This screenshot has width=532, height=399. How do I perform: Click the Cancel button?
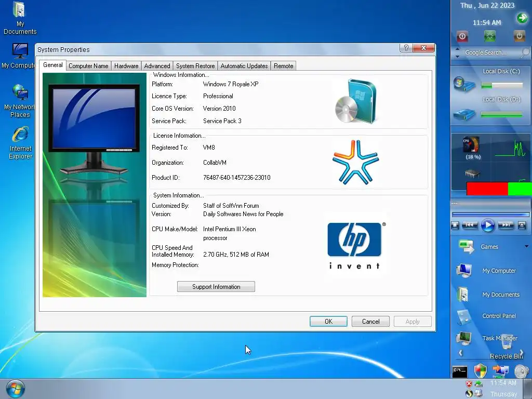(x=370, y=321)
